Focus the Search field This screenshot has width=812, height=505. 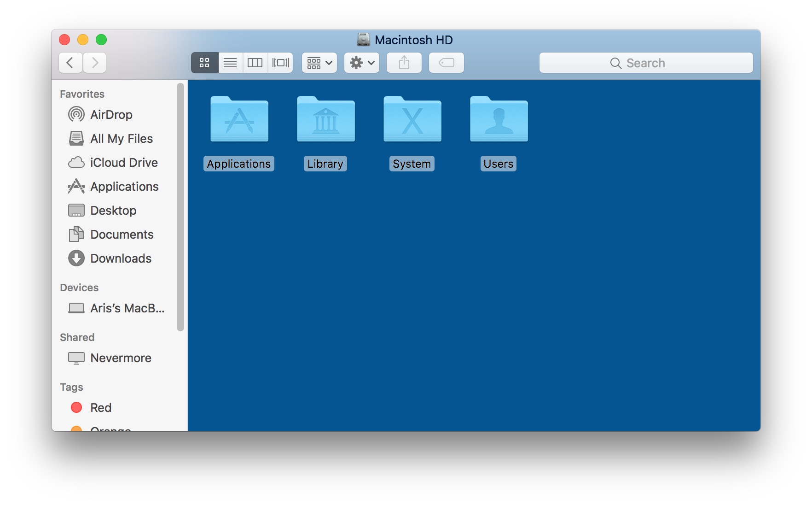(646, 63)
